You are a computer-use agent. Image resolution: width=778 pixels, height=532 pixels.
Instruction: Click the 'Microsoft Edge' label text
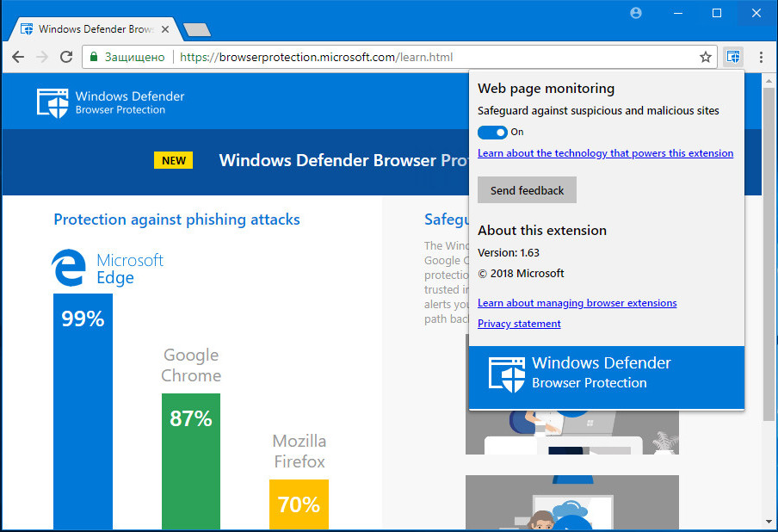[130, 269]
